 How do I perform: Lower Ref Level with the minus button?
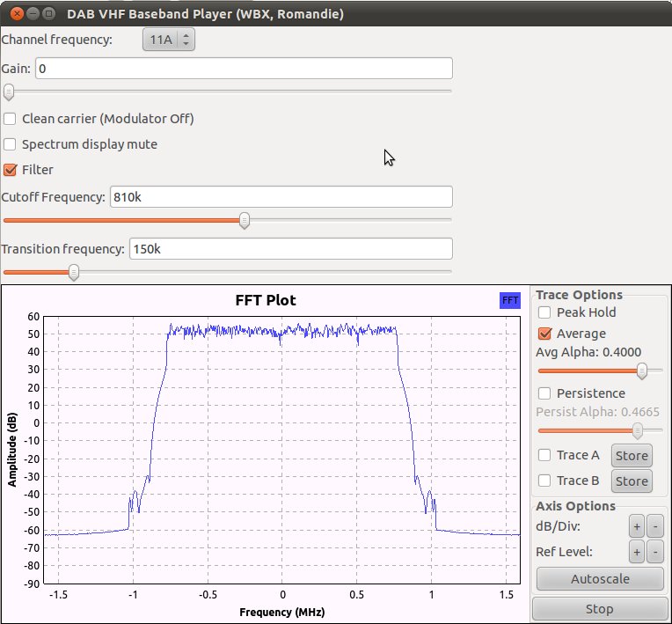[x=655, y=553]
